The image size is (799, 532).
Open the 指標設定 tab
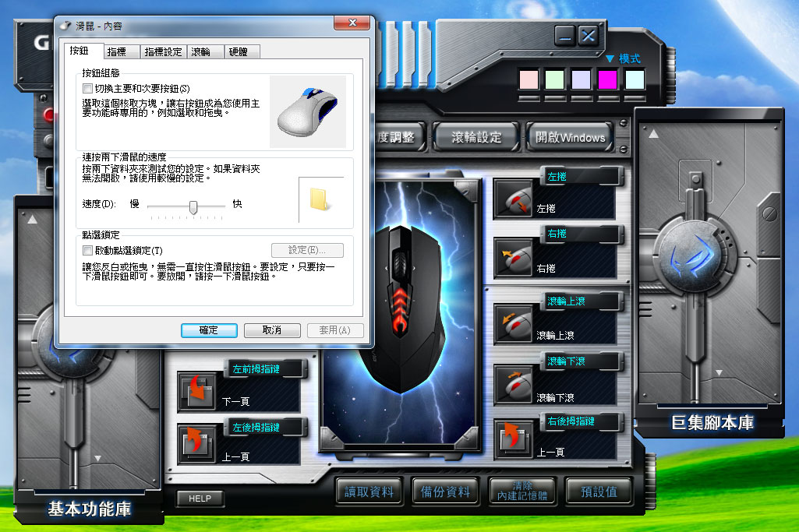click(x=163, y=52)
